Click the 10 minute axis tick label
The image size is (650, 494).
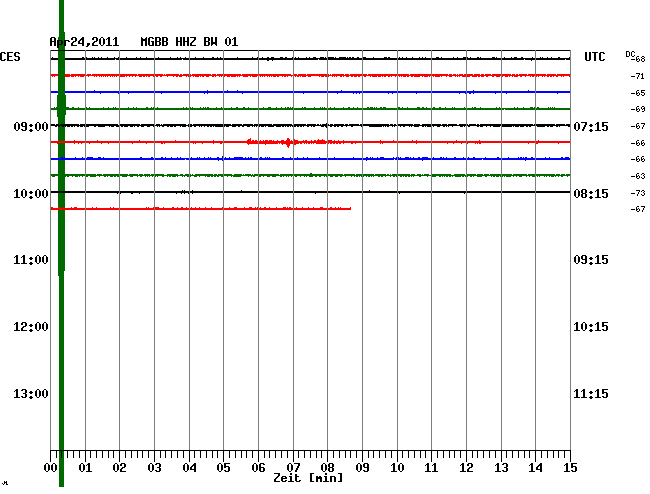(x=397, y=468)
